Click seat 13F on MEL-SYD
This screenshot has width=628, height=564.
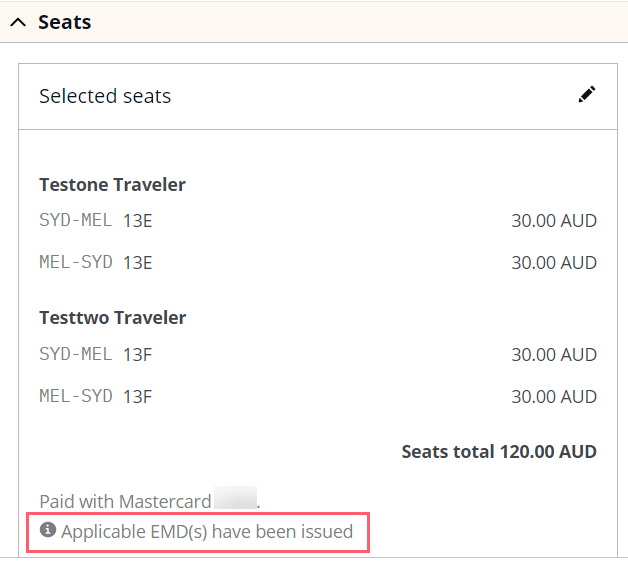tap(137, 397)
